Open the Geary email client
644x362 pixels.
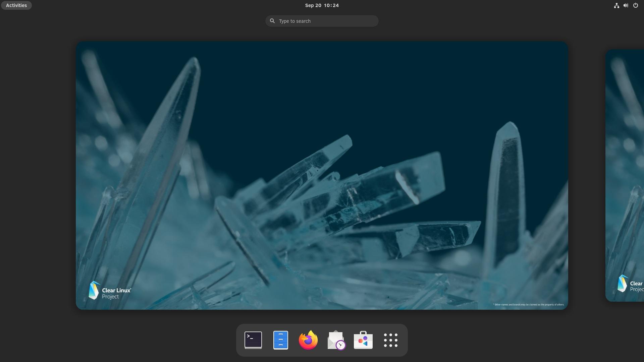[x=335, y=340]
